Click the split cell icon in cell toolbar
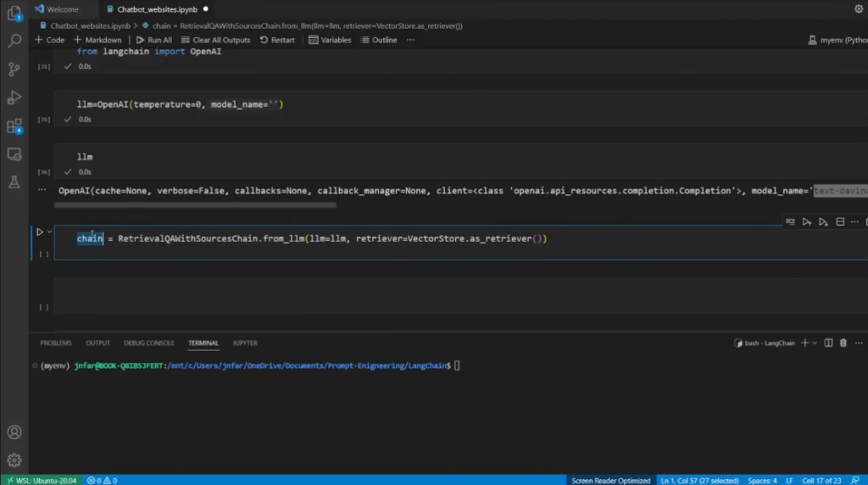 [x=840, y=222]
